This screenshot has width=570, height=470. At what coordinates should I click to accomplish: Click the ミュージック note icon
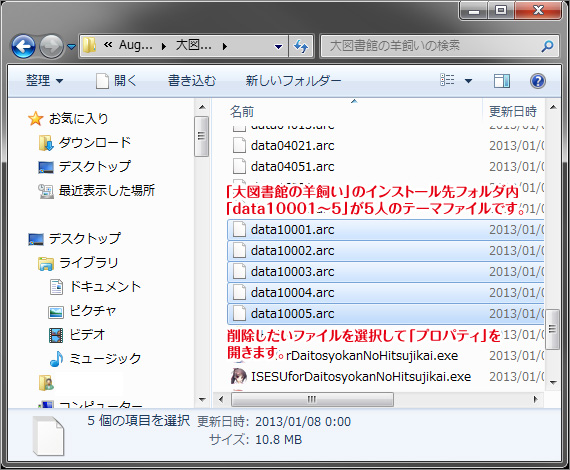56,359
